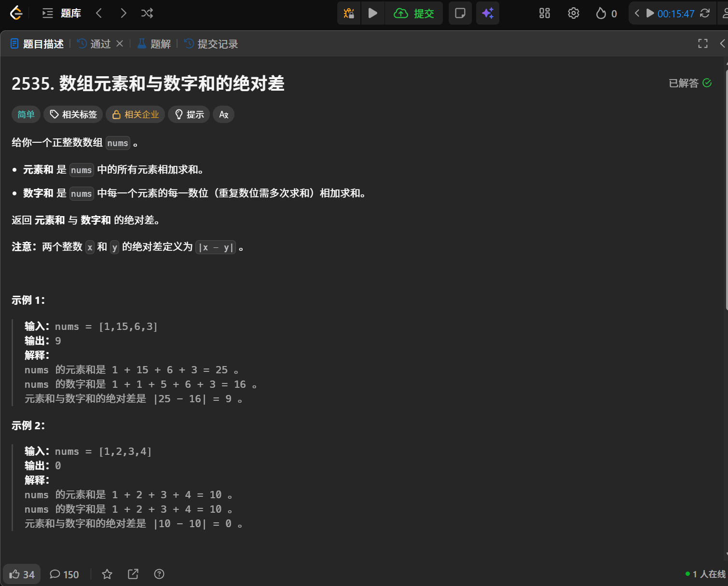Favorite the problem star icon
Viewport: 728px width, 586px height.
click(107, 574)
